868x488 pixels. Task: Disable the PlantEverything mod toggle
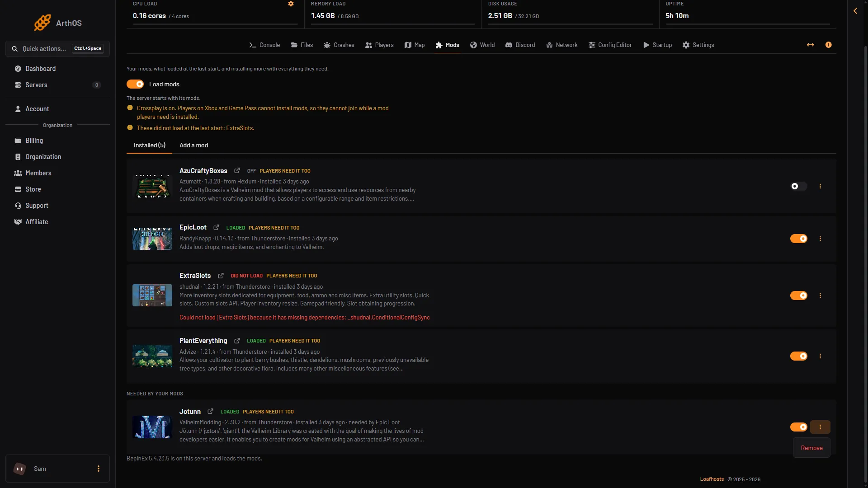pos(798,356)
